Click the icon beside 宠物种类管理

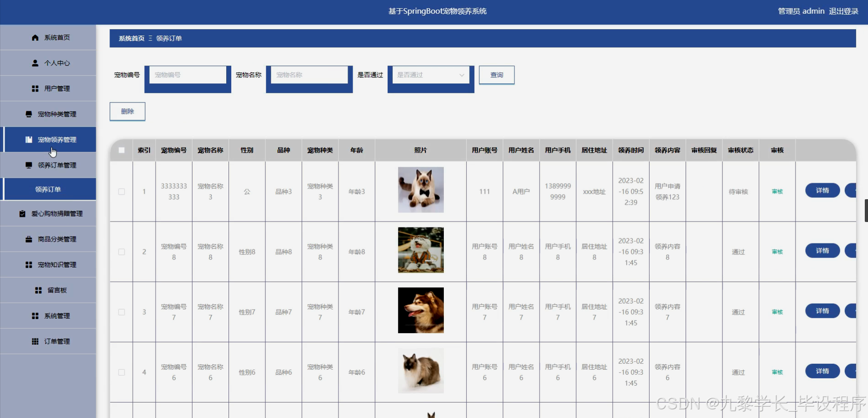(x=29, y=114)
